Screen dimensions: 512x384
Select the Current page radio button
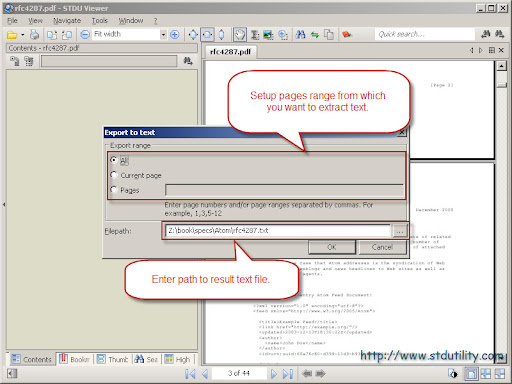pyautogui.click(x=114, y=175)
